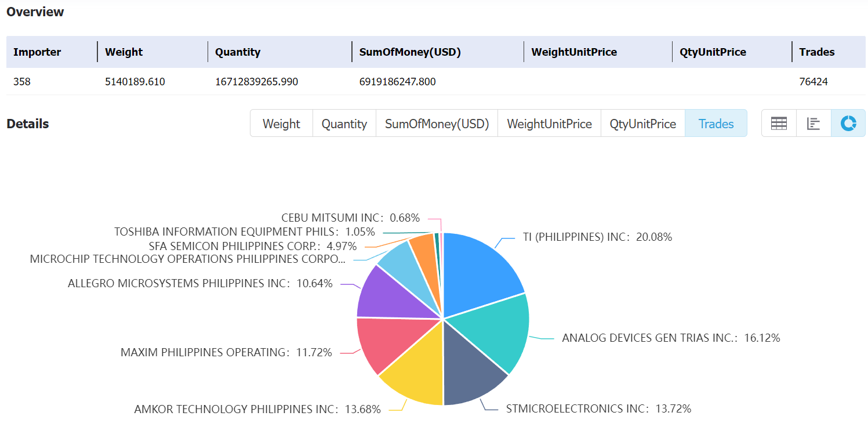This screenshot has height=434, width=868.
Task: Select the pie chart view icon
Action: [848, 124]
